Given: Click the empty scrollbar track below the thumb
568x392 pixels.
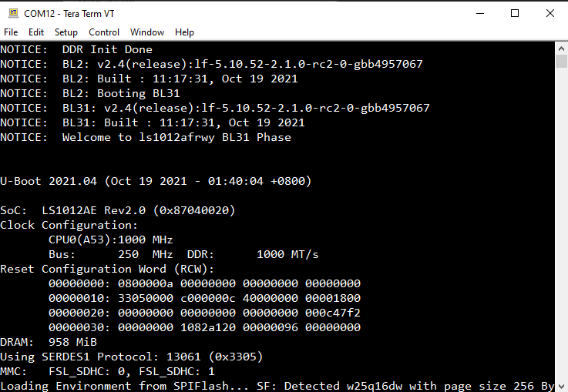Looking at the screenshot, I should tap(561, 231).
